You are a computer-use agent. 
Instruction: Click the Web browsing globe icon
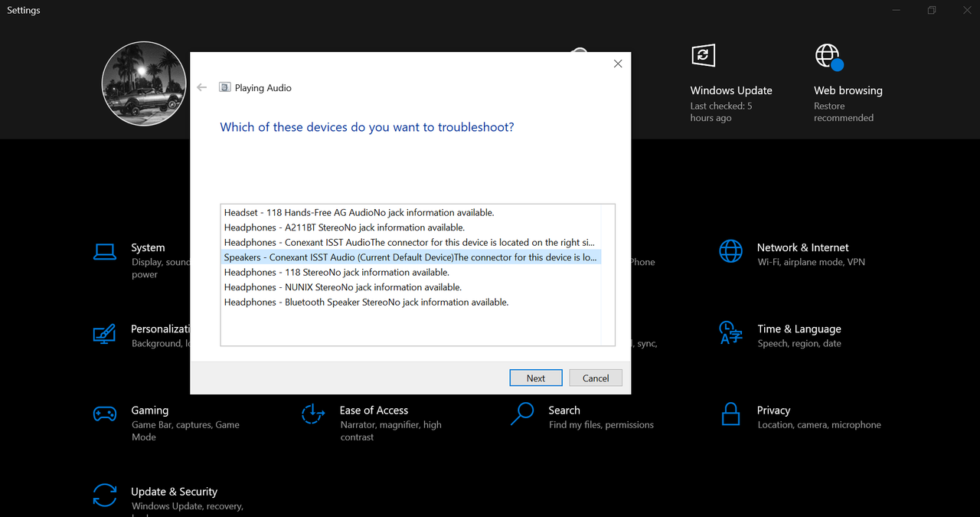pos(828,57)
